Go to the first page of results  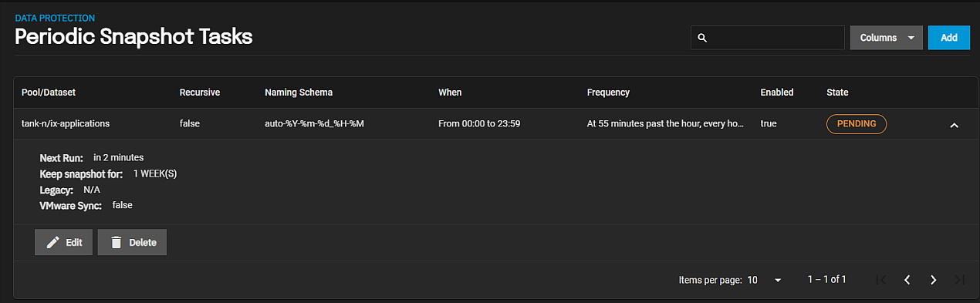click(x=881, y=279)
